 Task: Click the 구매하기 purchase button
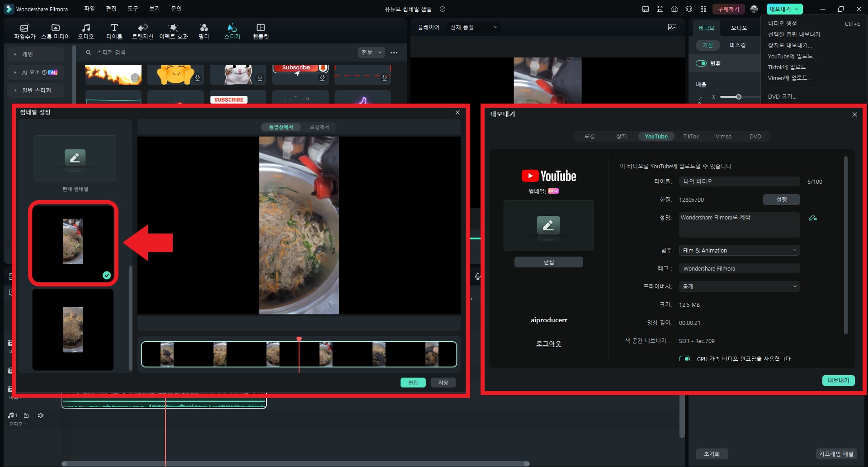pyautogui.click(x=728, y=9)
